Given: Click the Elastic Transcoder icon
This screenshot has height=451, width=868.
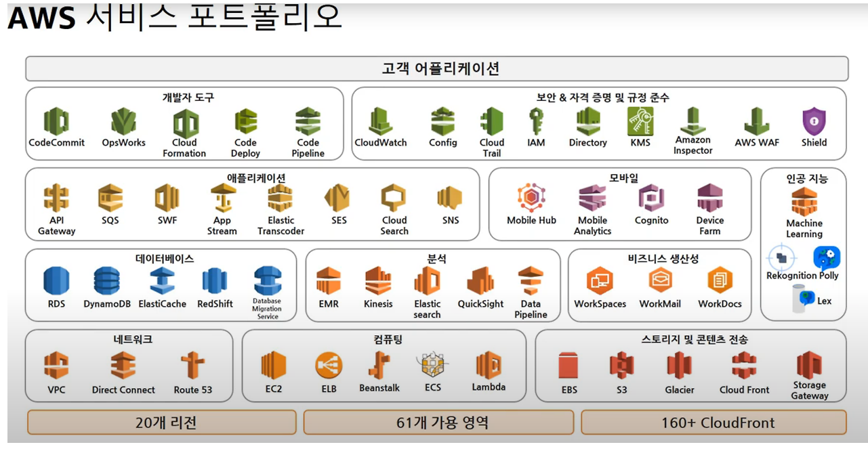Looking at the screenshot, I should point(281,198).
